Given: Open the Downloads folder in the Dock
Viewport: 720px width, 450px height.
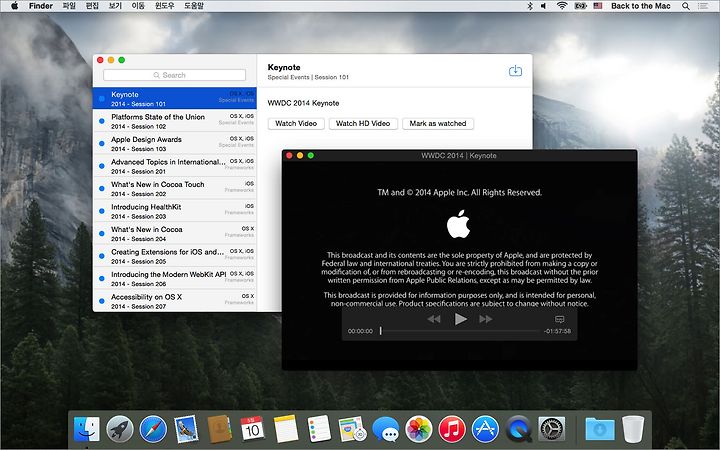Looking at the screenshot, I should (x=600, y=429).
